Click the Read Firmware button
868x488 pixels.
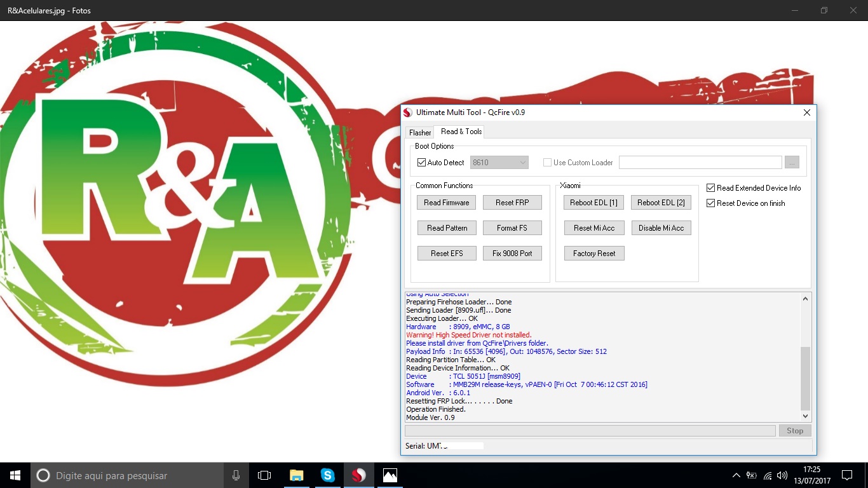click(x=447, y=203)
